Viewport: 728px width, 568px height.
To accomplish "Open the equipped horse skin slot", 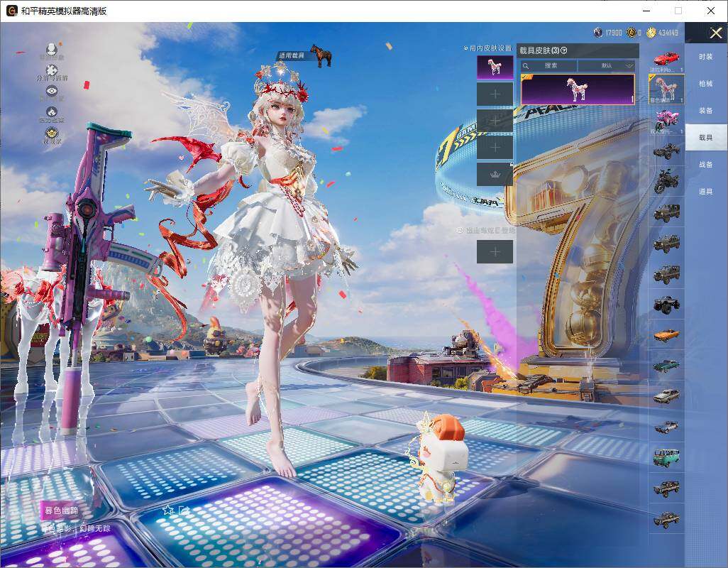I will coord(495,67).
